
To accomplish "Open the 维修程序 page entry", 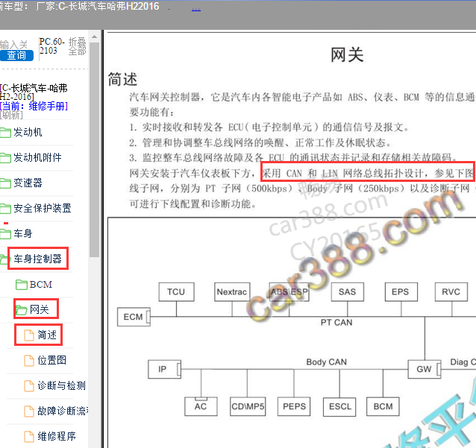I will pyautogui.click(x=57, y=437).
